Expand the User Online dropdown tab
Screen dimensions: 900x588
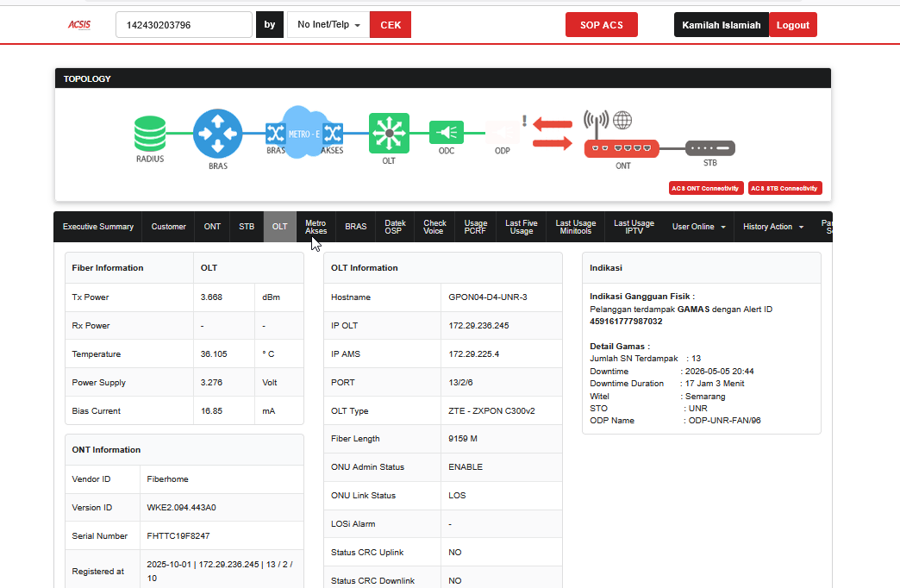[x=698, y=227]
